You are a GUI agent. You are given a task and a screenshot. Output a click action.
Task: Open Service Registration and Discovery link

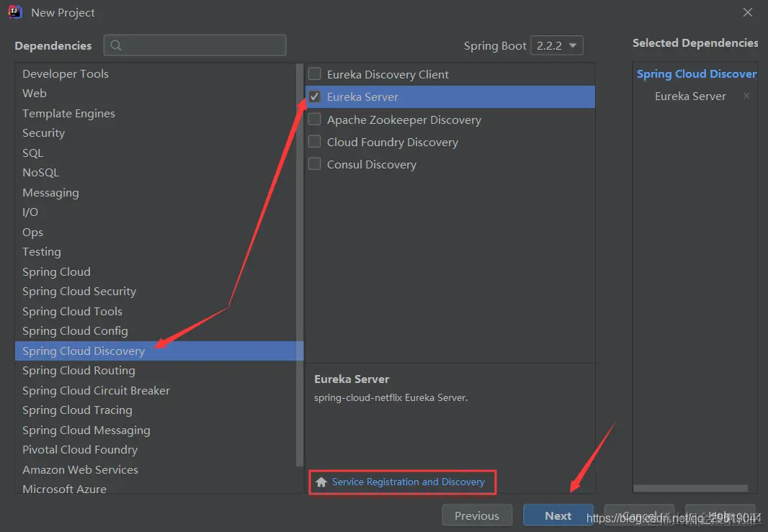point(408,482)
